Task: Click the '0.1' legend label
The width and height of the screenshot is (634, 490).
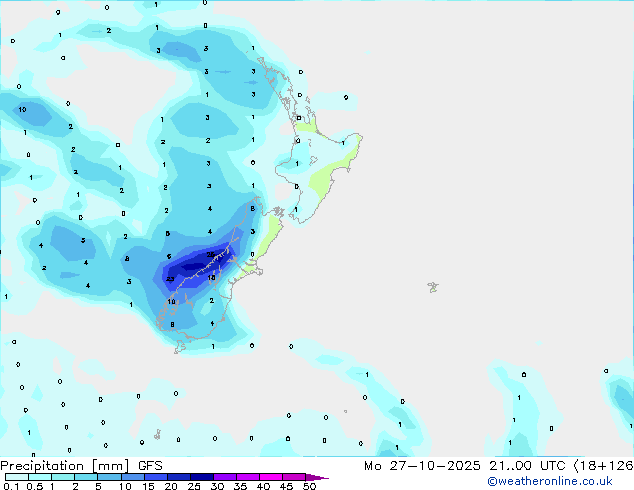Action: click(x=11, y=486)
